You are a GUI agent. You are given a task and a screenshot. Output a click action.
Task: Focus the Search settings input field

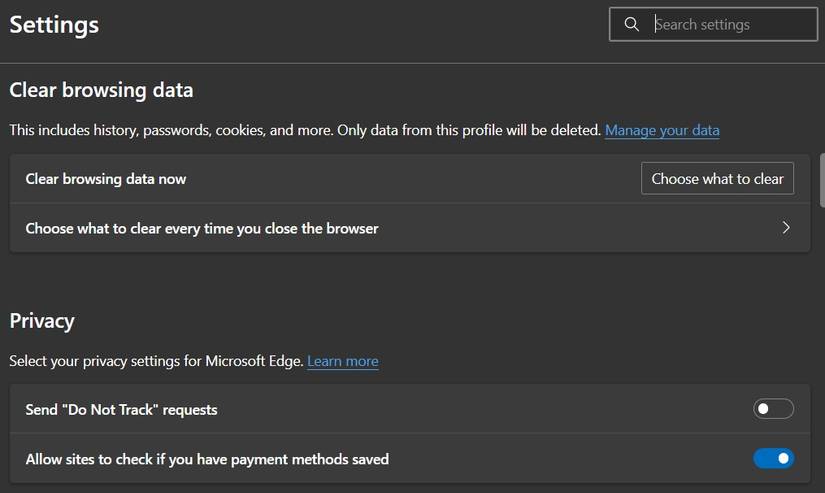[730, 25]
